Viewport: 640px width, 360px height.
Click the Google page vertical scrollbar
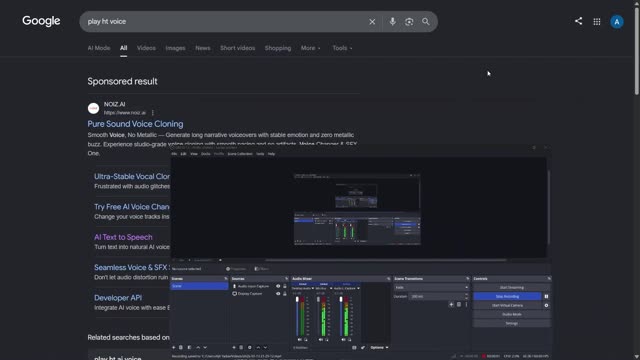pyautogui.click(x=637, y=52)
